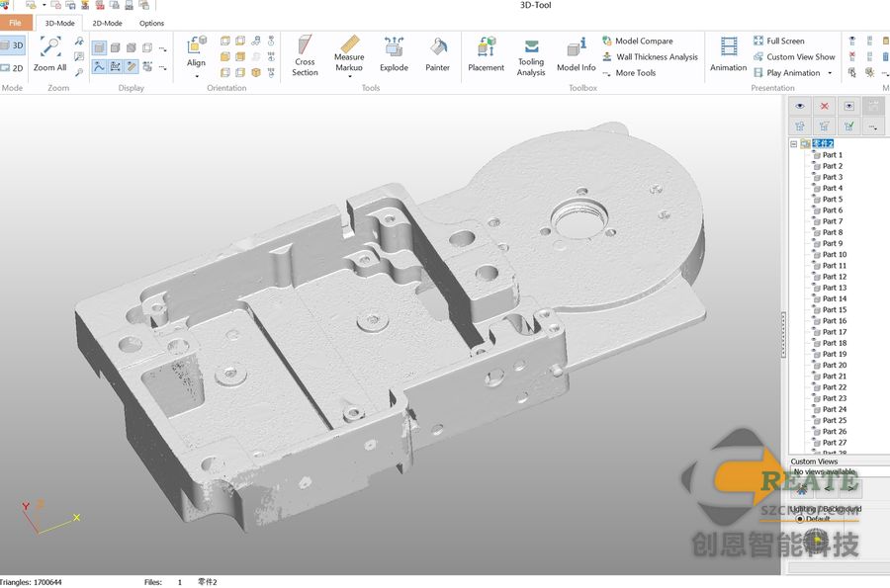Screen dimensions: 890x588
Task: Switch to the 3D-Mode ribbon tab
Action: pyautogui.click(x=59, y=24)
